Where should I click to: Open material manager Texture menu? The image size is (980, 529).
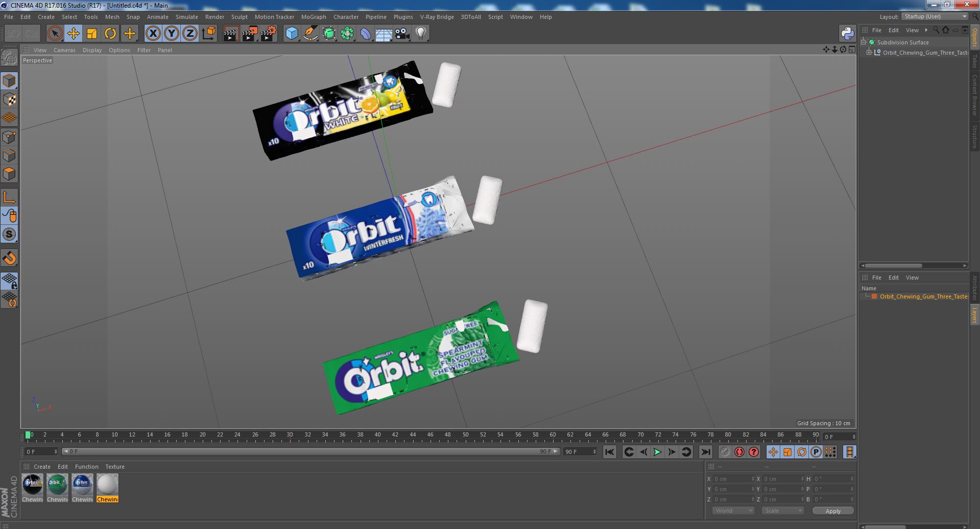point(115,467)
